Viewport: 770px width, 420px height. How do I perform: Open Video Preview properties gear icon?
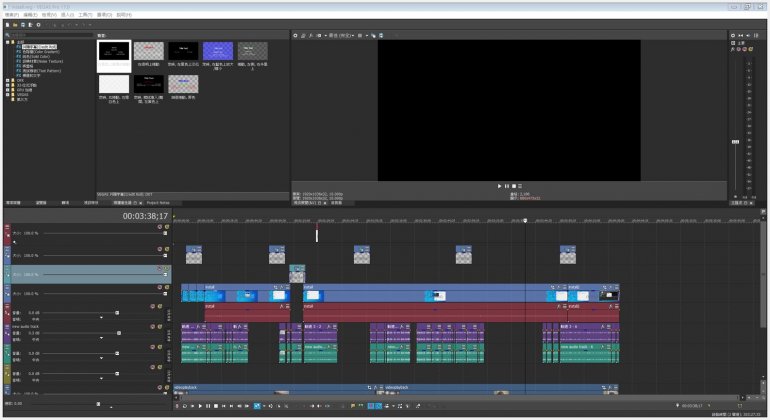pyautogui.click(x=295, y=35)
